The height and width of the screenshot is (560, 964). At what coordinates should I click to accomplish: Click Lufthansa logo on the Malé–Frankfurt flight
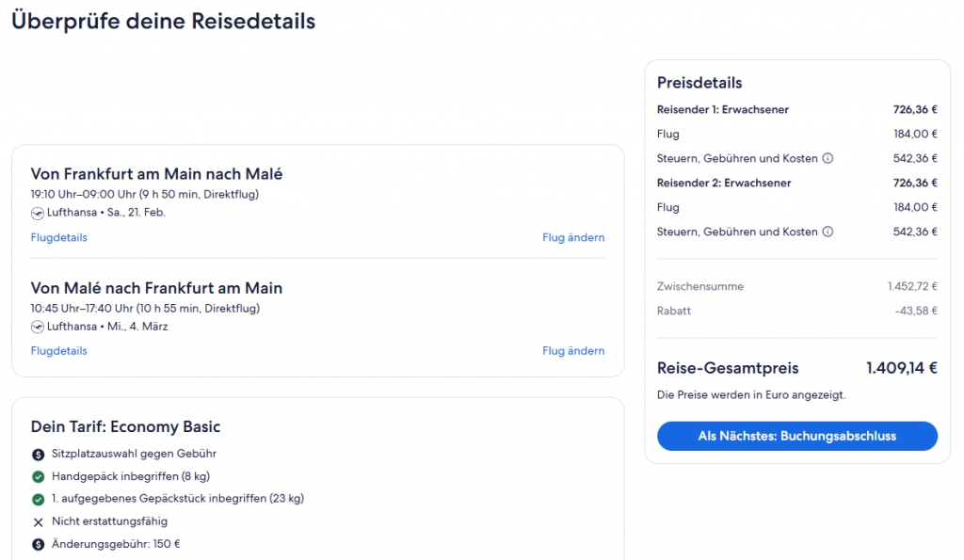[x=38, y=327]
